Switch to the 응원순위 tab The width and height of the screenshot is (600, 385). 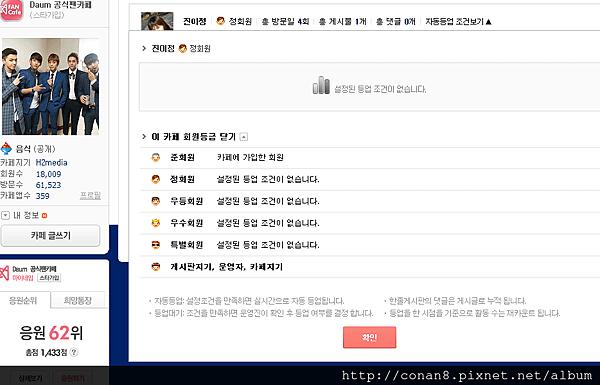point(23,300)
